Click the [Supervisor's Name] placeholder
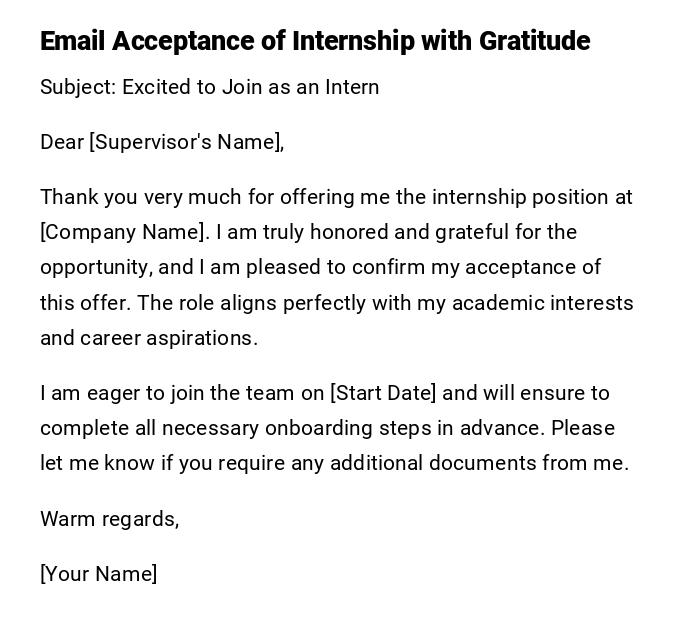 pyautogui.click(x=186, y=142)
